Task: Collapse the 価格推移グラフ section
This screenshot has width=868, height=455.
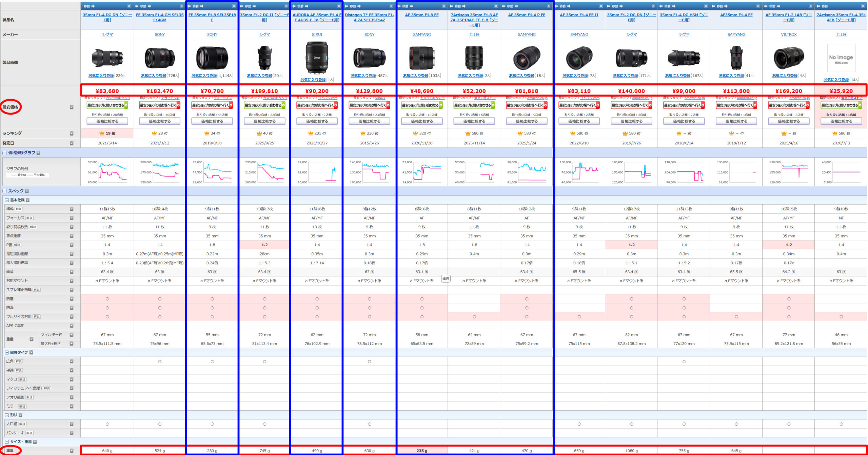Action: [x=5, y=153]
